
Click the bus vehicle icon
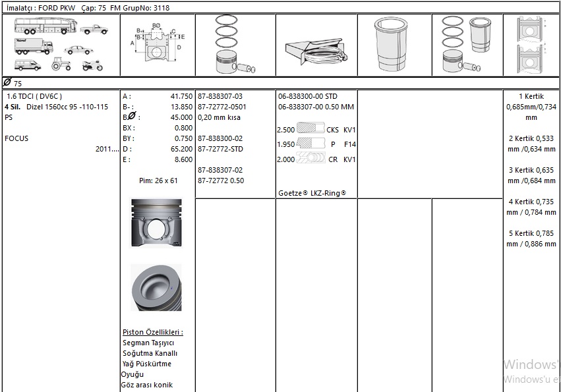45,26
